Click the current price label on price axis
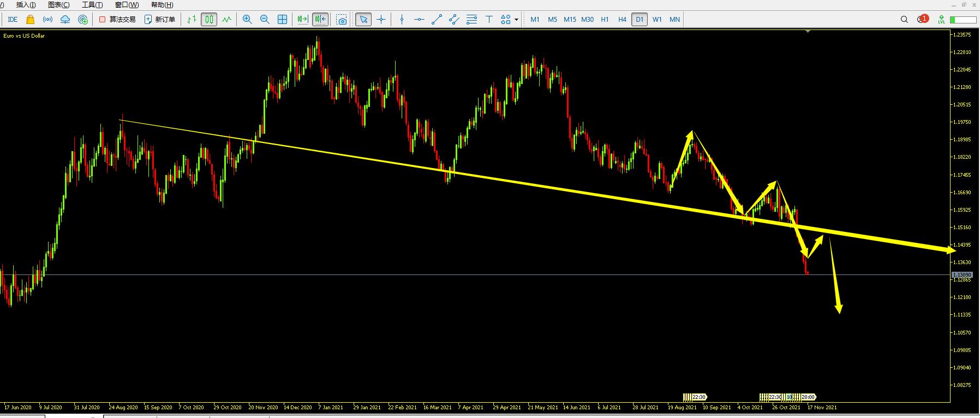The width and height of the screenshot is (980, 418). point(962,274)
